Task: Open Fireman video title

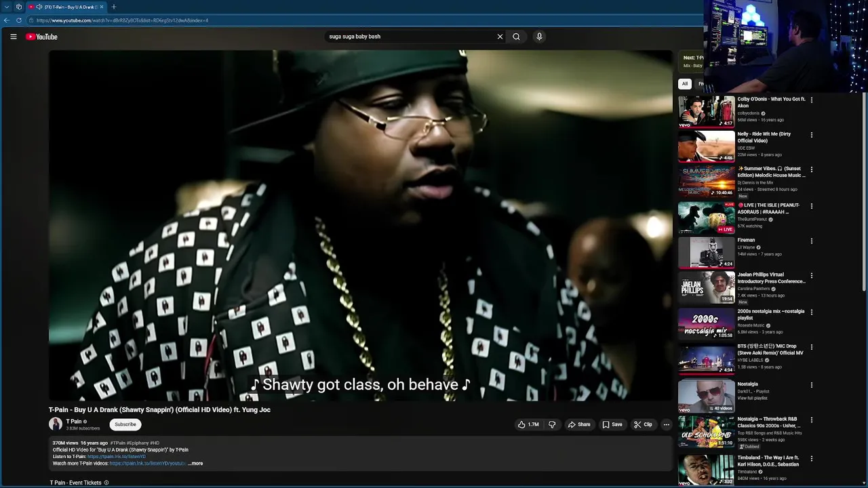Action: [x=746, y=240]
